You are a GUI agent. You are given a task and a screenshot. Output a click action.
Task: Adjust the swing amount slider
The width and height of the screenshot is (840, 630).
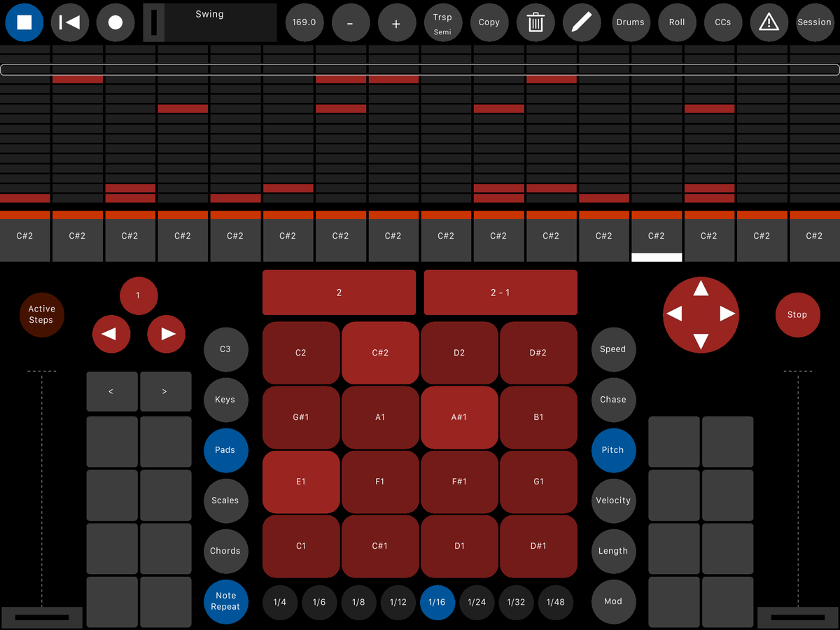pos(153,22)
